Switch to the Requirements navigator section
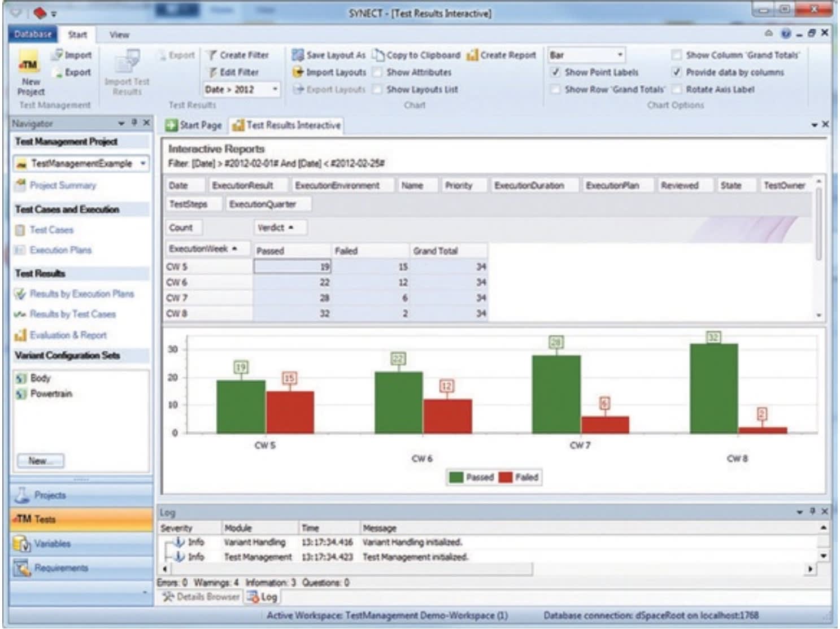Viewport: 840px width, 629px height. coord(81,568)
